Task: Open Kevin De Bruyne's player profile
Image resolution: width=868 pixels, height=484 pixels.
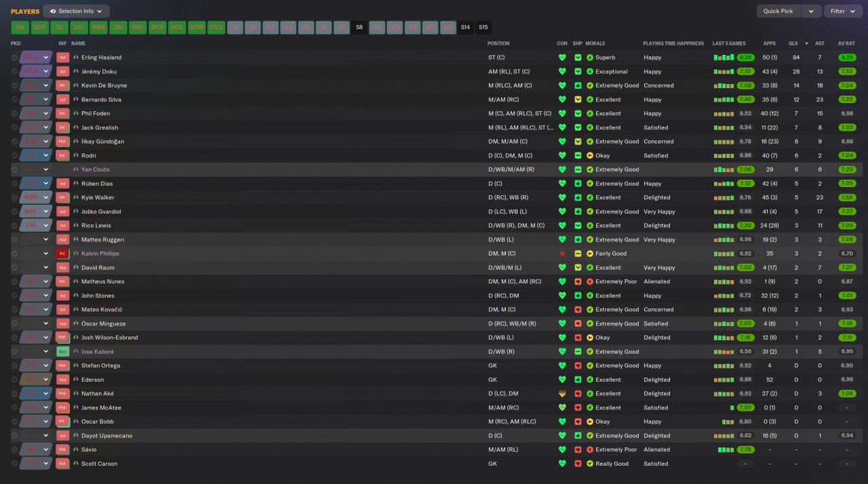Action: tap(104, 85)
